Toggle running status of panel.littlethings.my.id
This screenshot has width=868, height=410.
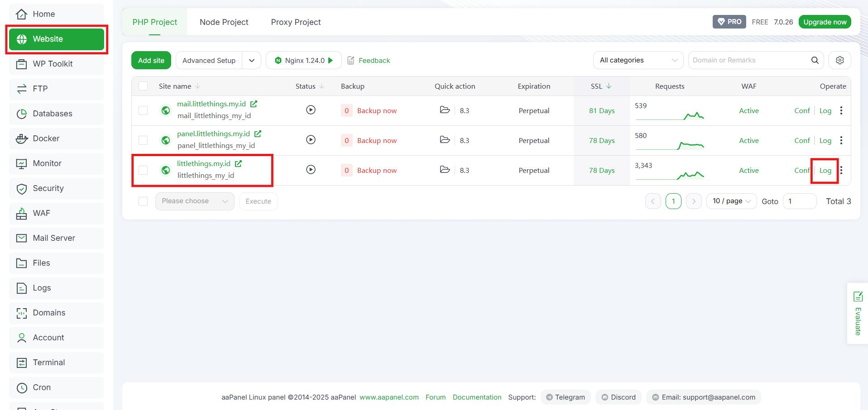(311, 140)
